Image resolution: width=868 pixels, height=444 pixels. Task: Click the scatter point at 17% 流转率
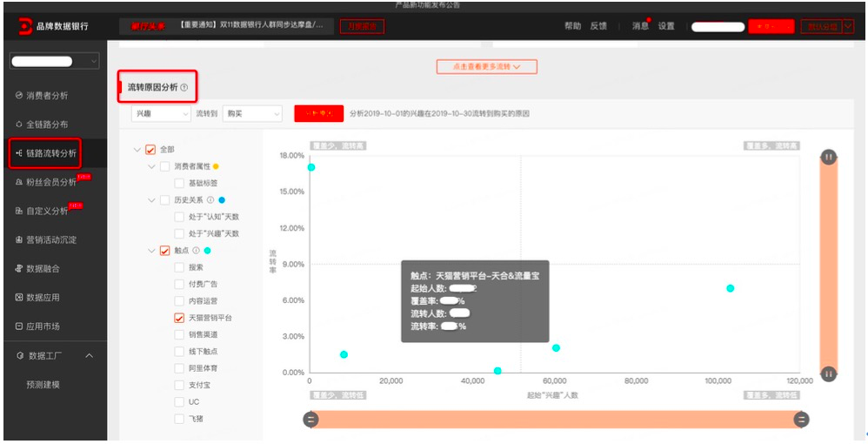coord(311,167)
